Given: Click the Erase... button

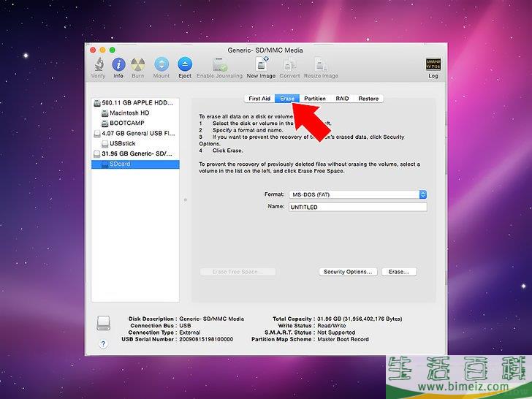Looking at the screenshot, I should (x=399, y=272).
